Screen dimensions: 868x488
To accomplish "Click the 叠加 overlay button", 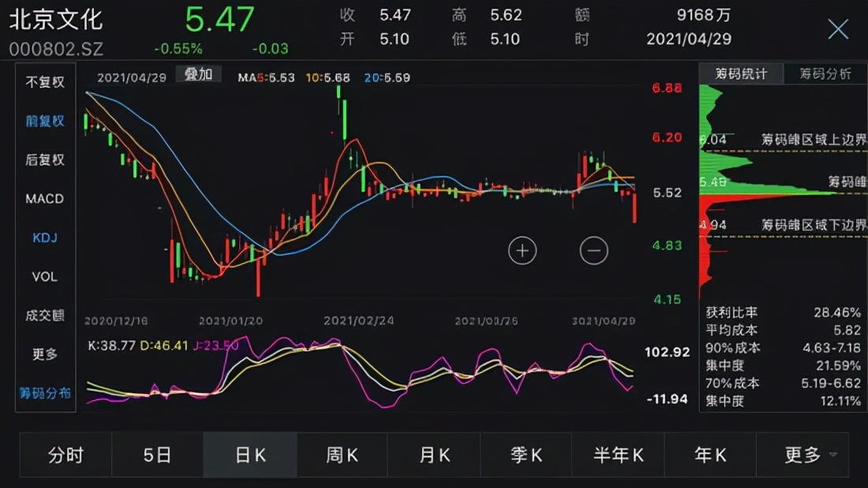I will coord(199,74).
